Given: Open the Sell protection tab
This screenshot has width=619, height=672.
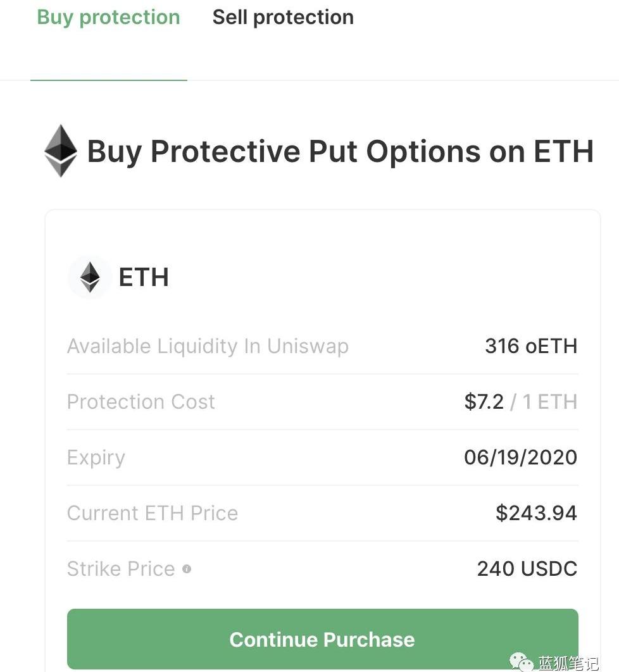Looking at the screenshot, I should 283,17.
